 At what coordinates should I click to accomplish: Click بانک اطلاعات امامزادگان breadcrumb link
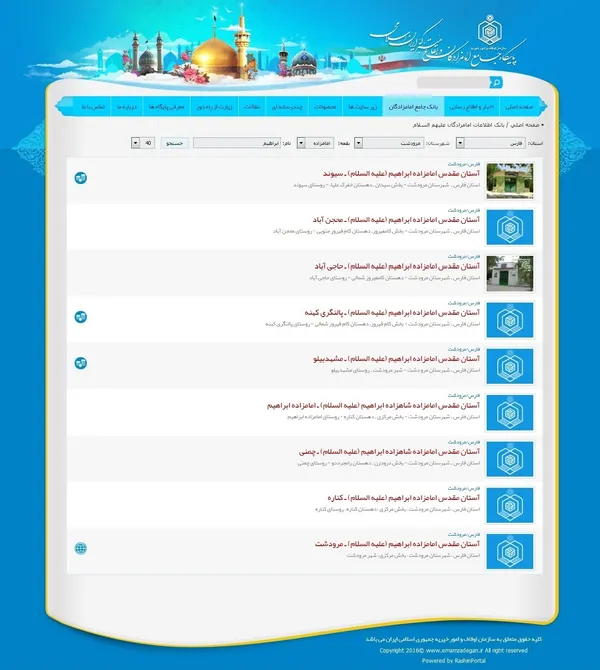click(x=458, y=125)
